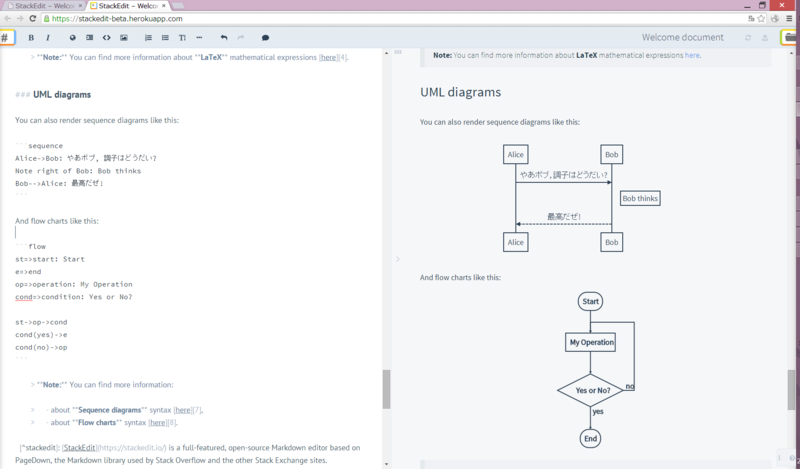Insert a code sample
This screenshot has width=800, height=469.
pos(107,38)
